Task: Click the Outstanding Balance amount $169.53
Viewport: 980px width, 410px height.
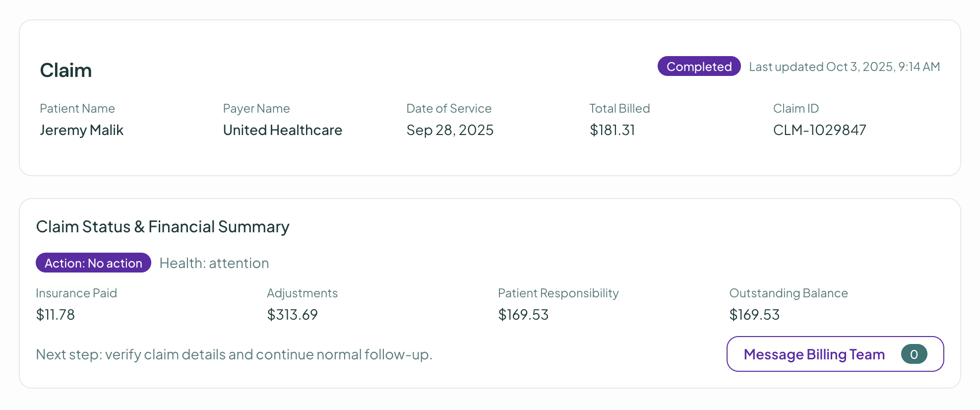Action: (754, 314)
